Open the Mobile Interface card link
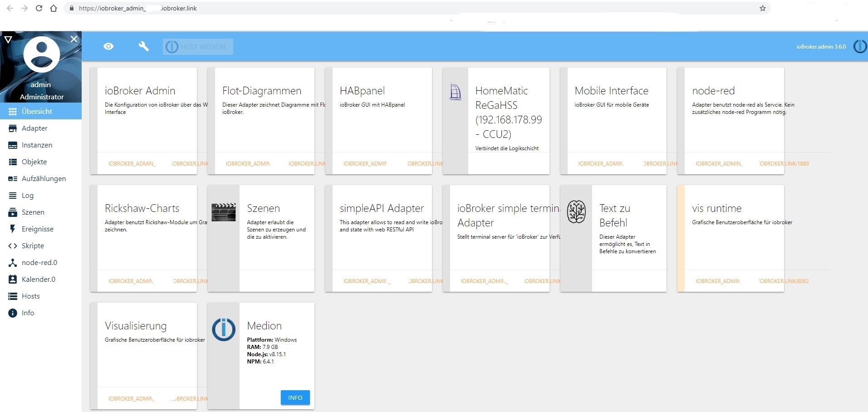The image size is (868, 412). tap(628, 163)
